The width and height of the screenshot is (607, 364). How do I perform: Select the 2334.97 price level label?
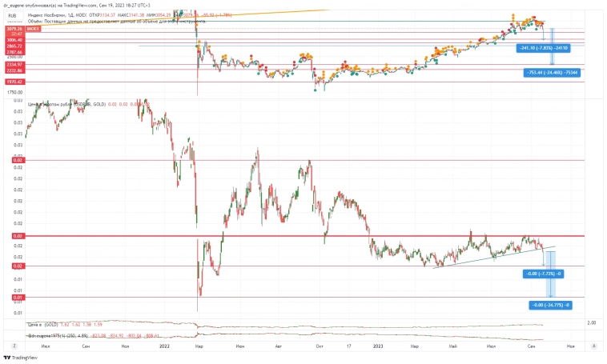12,65
